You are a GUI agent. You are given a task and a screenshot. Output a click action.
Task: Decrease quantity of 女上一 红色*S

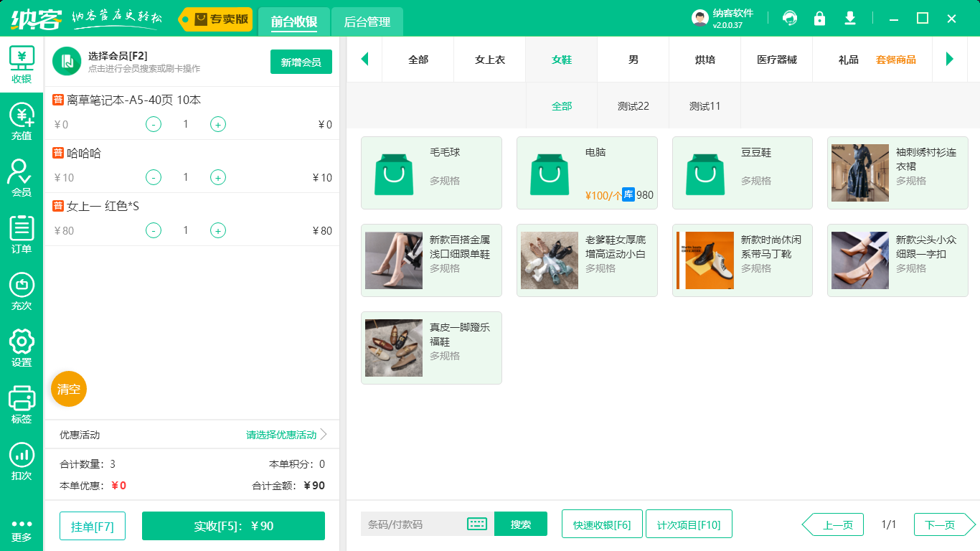(154, 230)
